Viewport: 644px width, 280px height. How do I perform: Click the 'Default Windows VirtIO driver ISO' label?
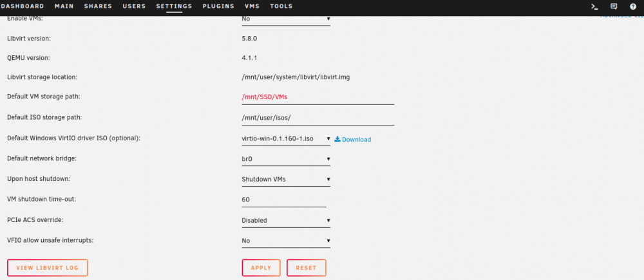[x=74, y=138]
